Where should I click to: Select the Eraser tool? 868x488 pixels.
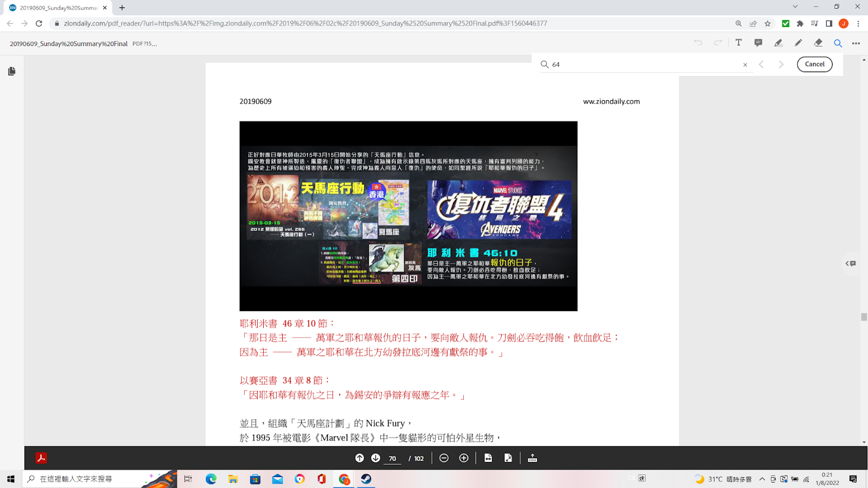pyautogui.click(x=818, y=43)
